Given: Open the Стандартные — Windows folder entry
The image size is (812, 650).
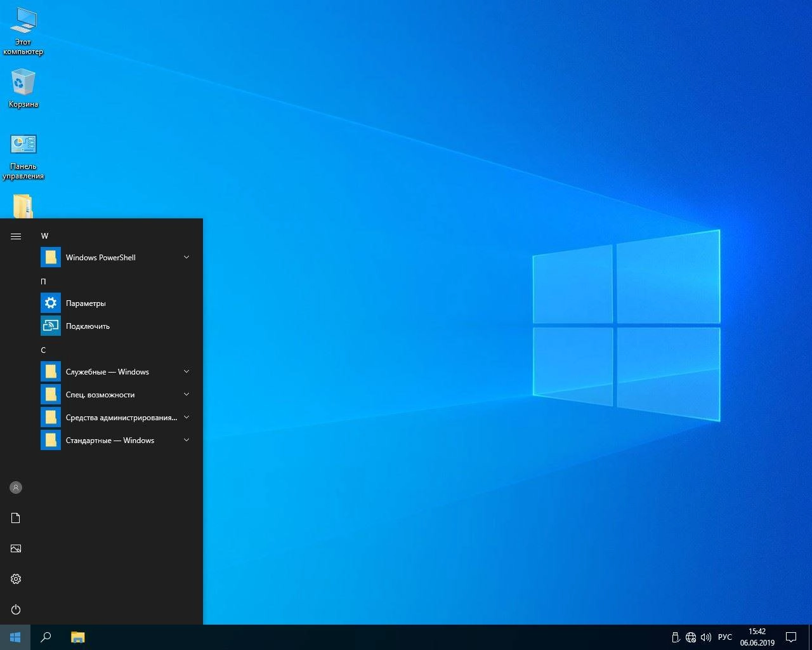Looking at the screenshot, I should coord(117,441).
